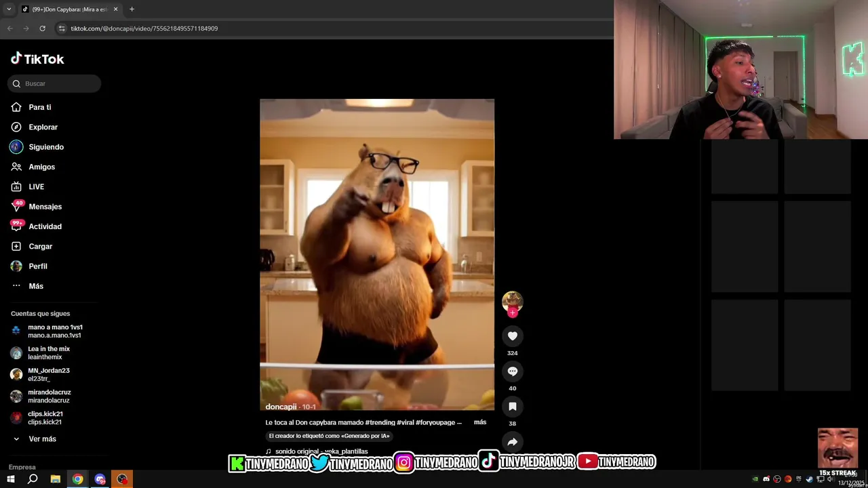Close the Don Capybara tab
The width and height of the screenshot is (868, 488).
pyautogui.click(x=115, y=9)
